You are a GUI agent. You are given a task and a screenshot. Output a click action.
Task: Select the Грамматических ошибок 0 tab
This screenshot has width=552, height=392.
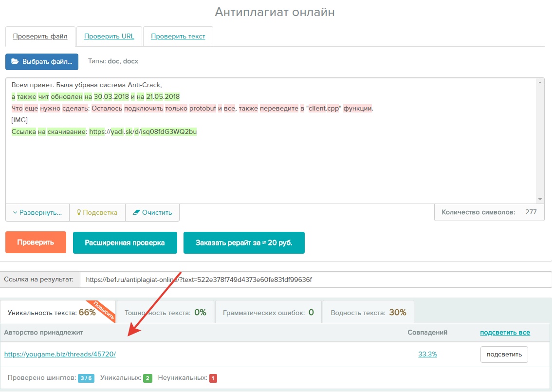coord(268,313)
